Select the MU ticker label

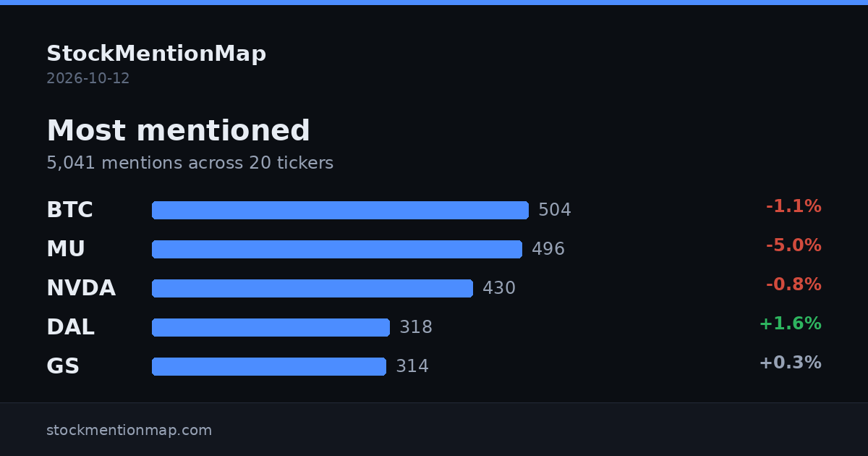[66, 249]
